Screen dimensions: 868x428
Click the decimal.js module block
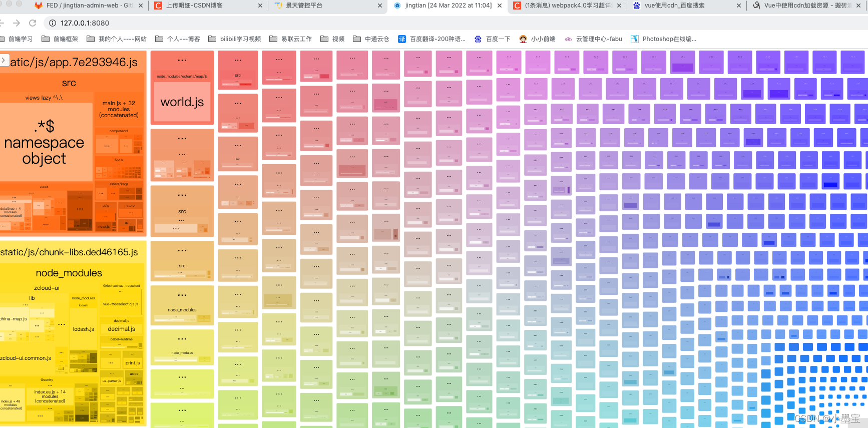[x=122, y=329]
